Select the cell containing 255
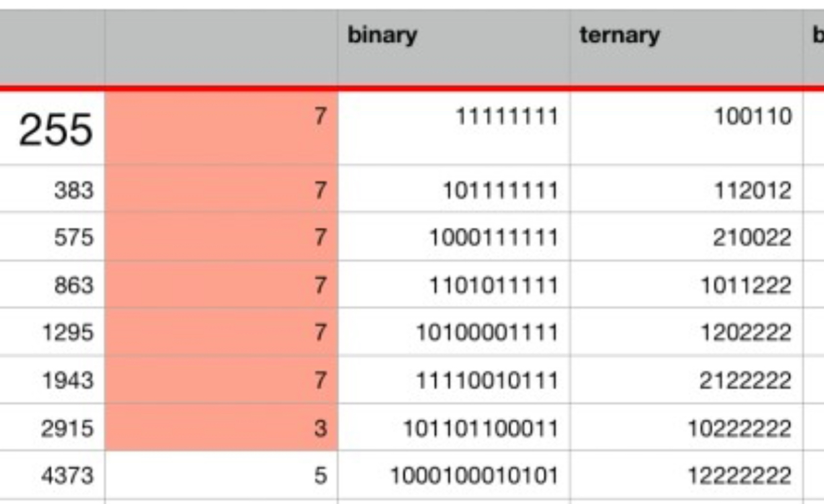Viewport: 824px width, 504px height. pos(56,130)
